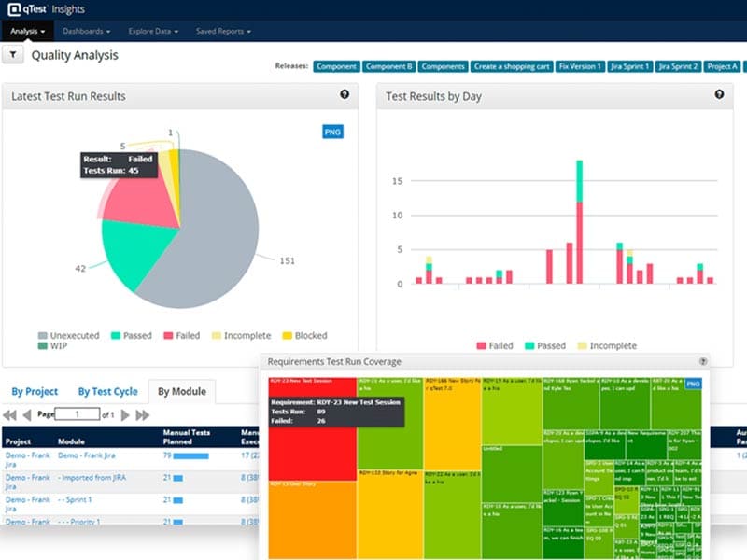Switch to the By Test Cycle tab
The height and width of the screenshot is (560, 747).
point(107,392)
